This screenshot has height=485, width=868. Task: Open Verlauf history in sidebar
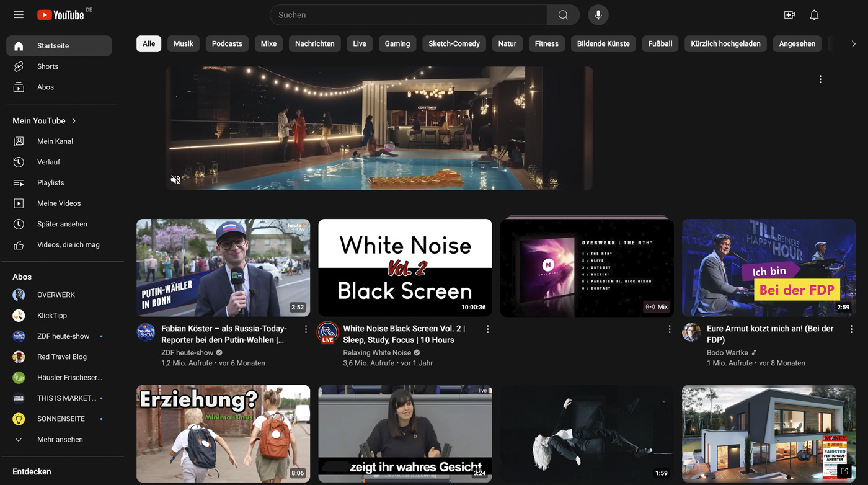point(48,162)
